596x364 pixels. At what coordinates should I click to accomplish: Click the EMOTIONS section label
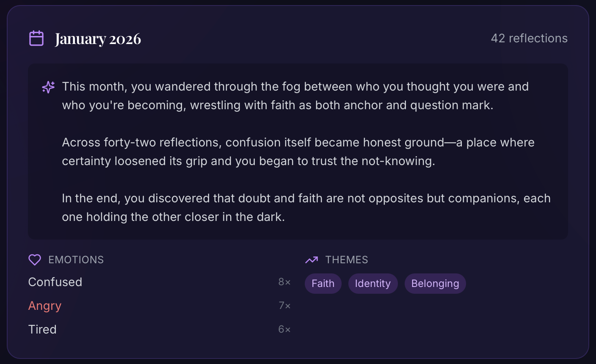[x=76, y=260]
